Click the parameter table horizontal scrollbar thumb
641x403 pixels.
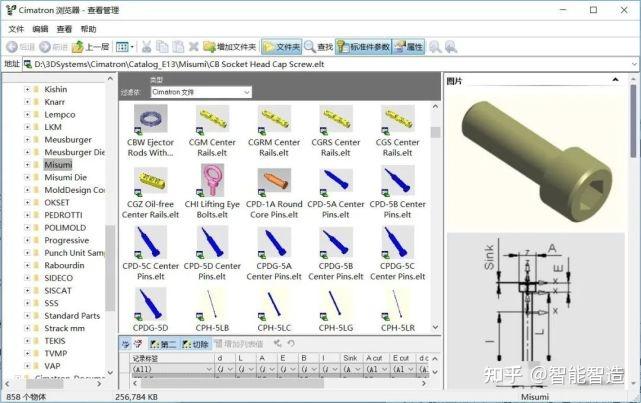(x=232, y=383)
